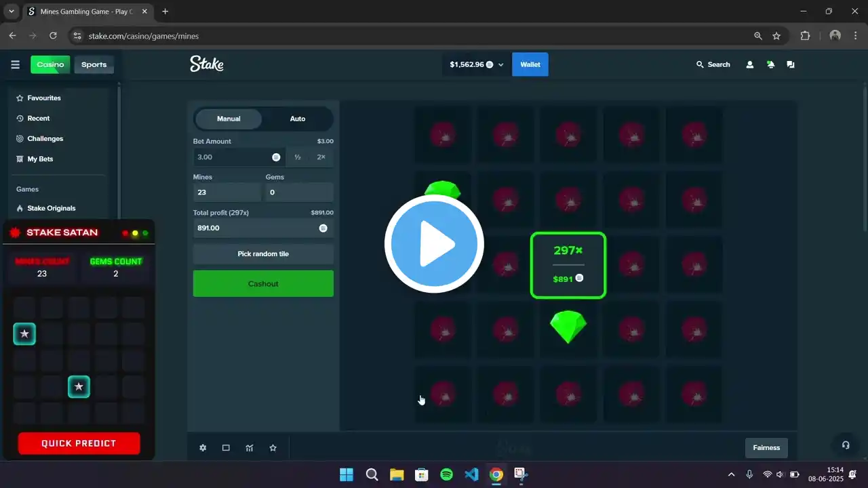Toggle theatre mode rectangle icon
This screenshot has height=488, width=868.
point(226,448)
